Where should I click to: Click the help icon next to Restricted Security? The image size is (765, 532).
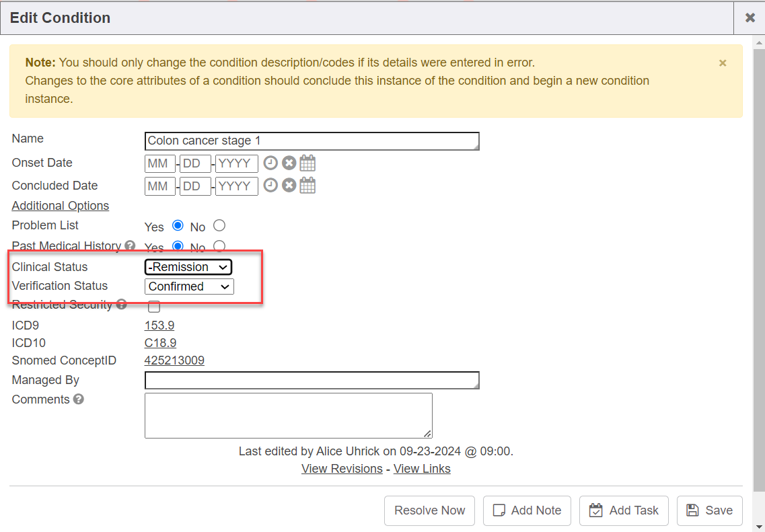(x=121, y=305)
